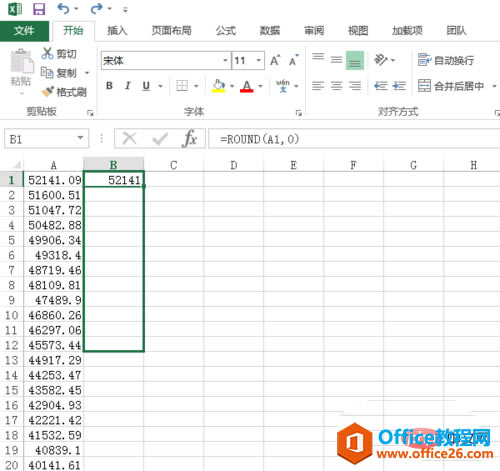Switch to the 数据 (Data) tab
The image size is (500, 471).
click(x=270, y=31)
